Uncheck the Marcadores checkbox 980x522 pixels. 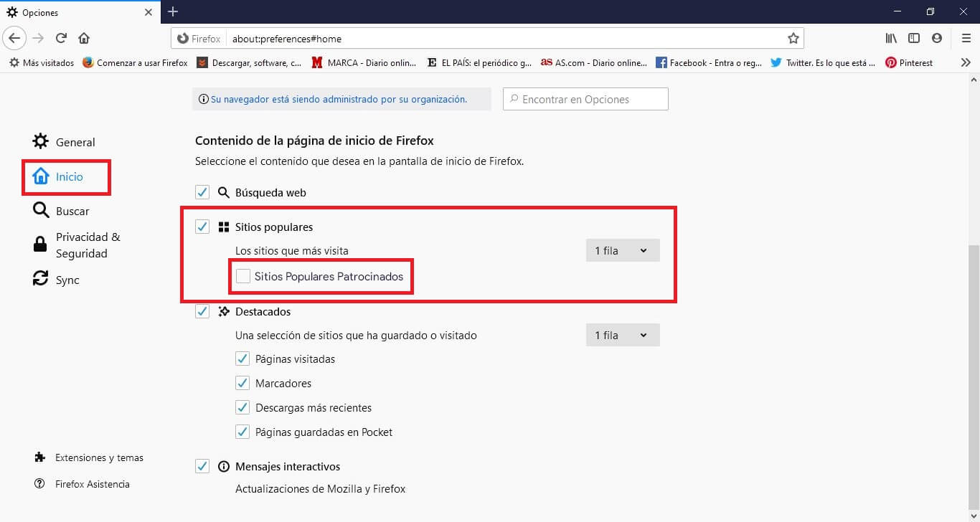(242, 383)
